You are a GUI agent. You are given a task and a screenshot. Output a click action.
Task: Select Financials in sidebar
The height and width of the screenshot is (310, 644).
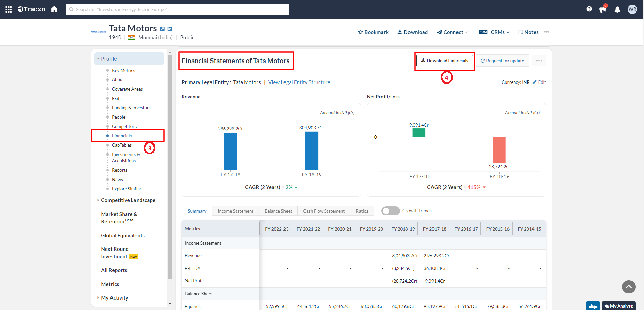[122, 136]
